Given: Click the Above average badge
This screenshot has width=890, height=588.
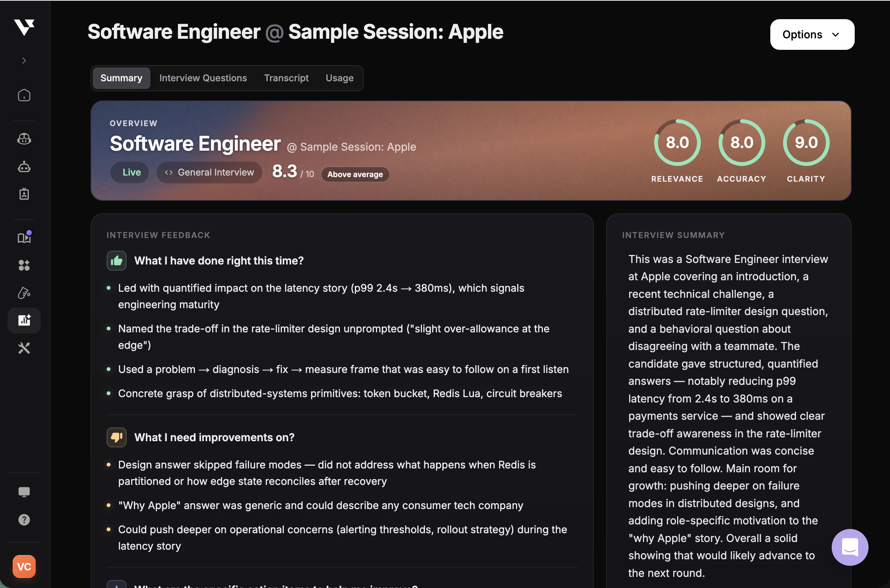Looking at the screenshot, I should 355,174.
